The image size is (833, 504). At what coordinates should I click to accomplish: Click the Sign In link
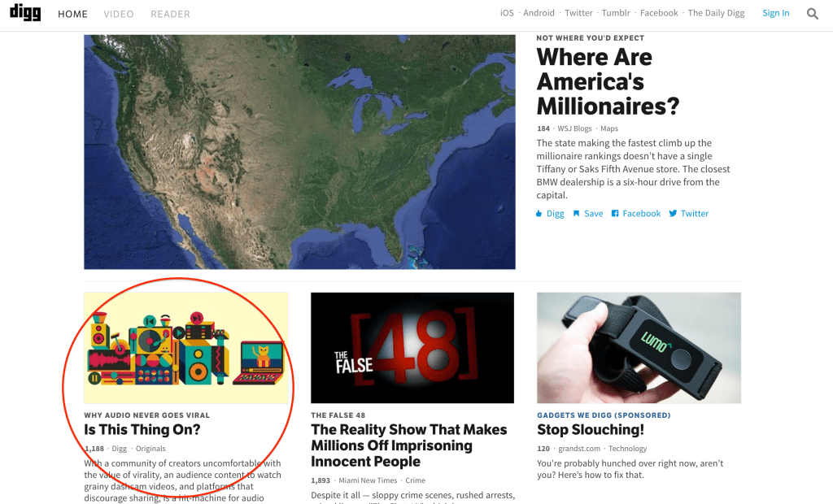tap(775, 13)
